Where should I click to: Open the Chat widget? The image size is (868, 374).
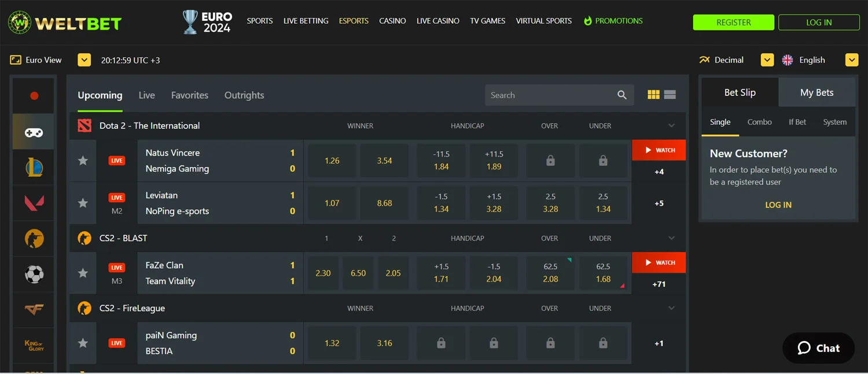tap(818, 348)
